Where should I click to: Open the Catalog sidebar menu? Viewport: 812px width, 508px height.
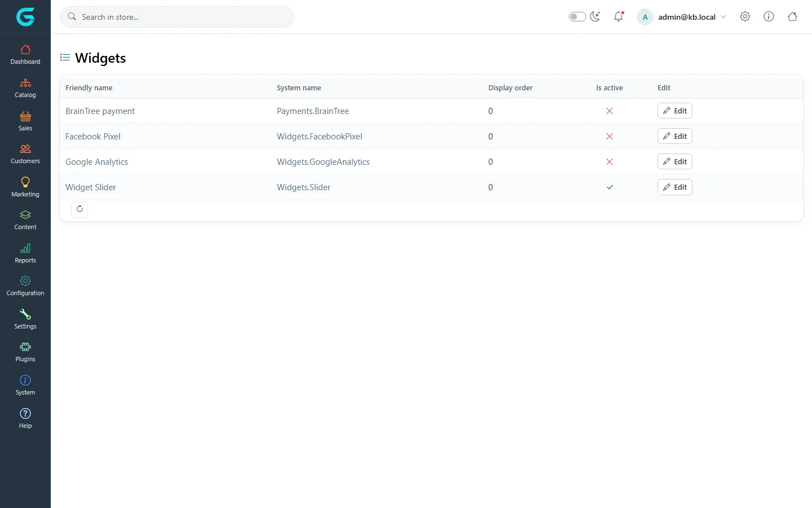[25, 88]
